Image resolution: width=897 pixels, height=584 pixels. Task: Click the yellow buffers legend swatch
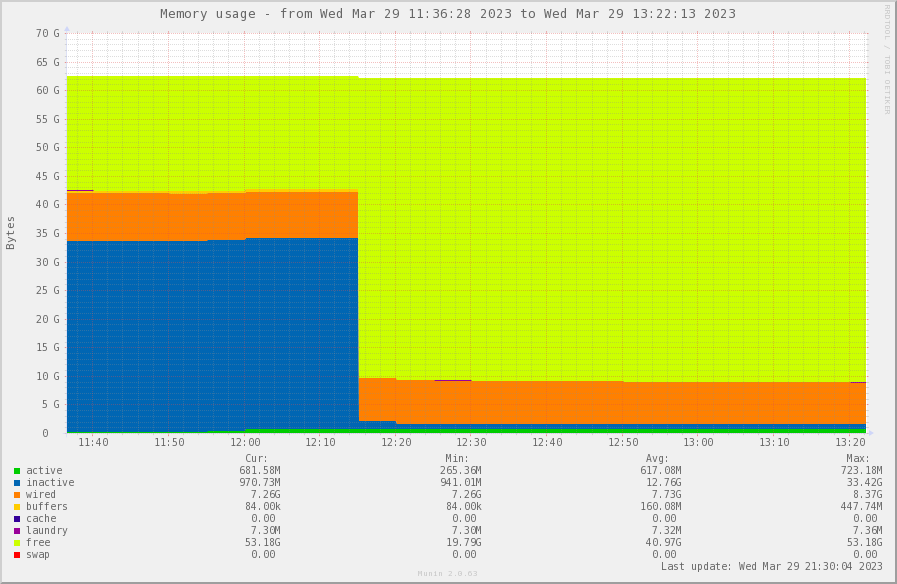coord(17,507)
